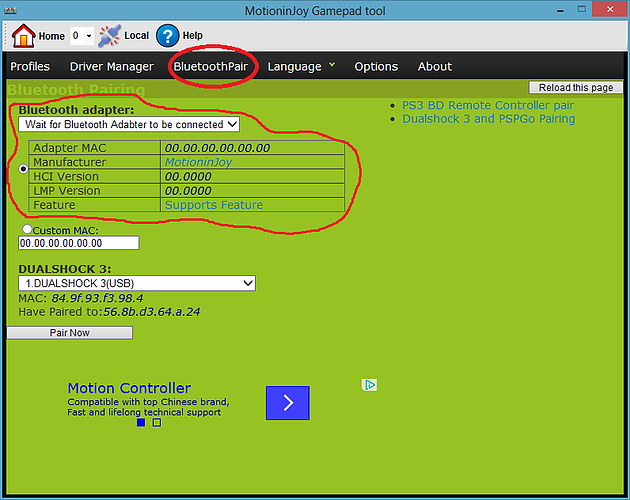
Task: Click the app icon in the title bar
Action: [x=11, y=10]
